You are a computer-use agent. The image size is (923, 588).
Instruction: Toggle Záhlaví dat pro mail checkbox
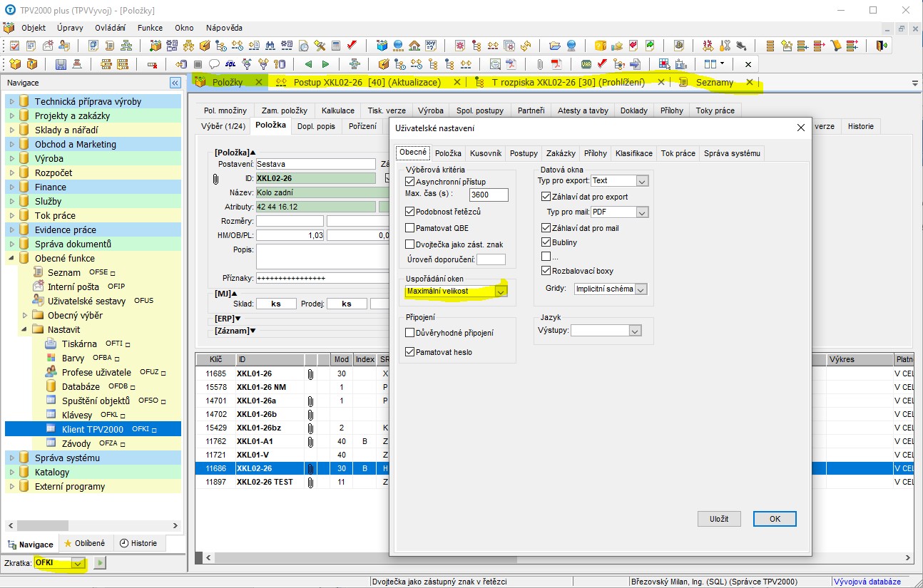click(x=546, y=228)
